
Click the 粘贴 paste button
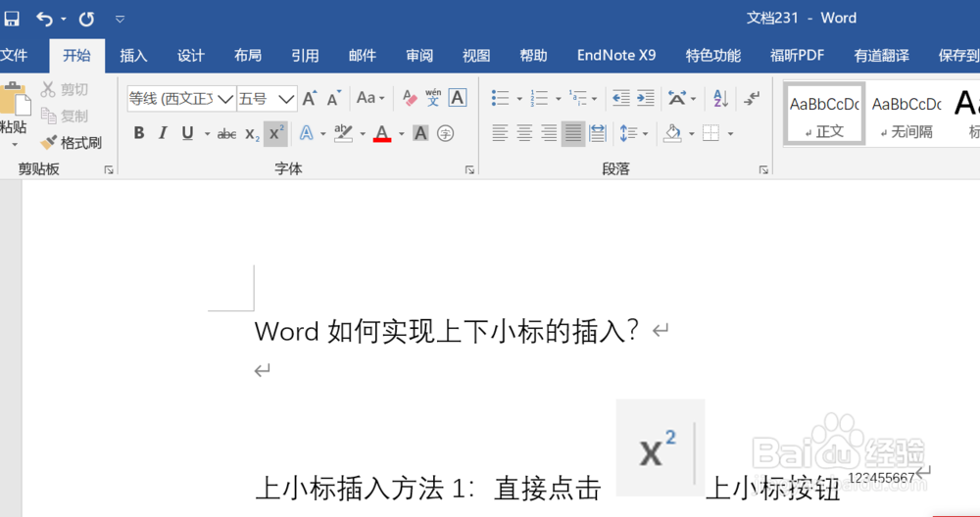coord(14,116)
